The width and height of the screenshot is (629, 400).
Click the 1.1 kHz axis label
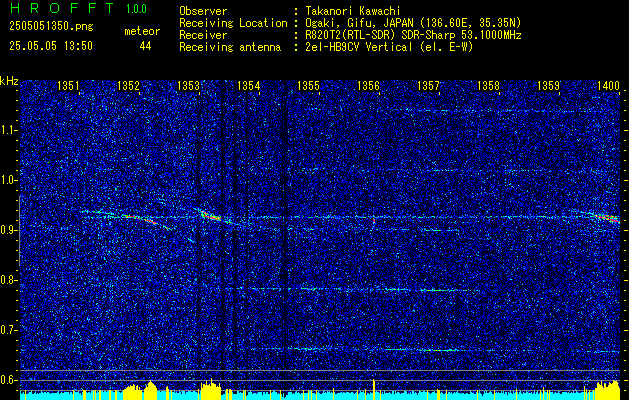9,130
